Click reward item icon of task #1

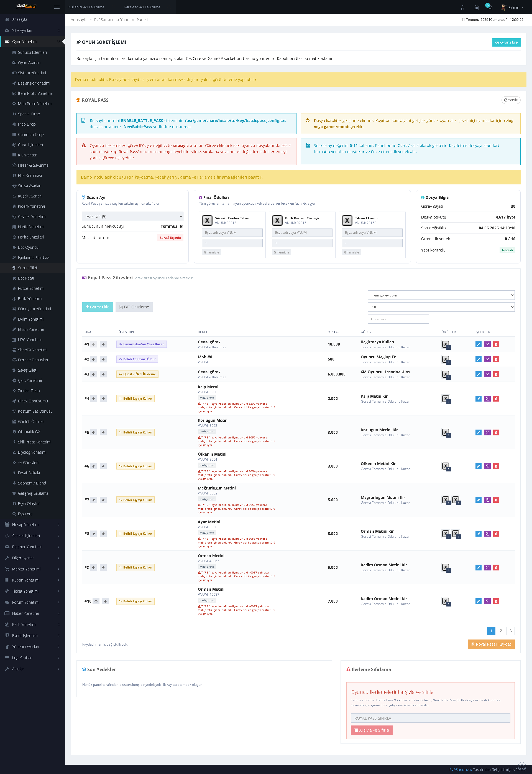tap(446, 345)
